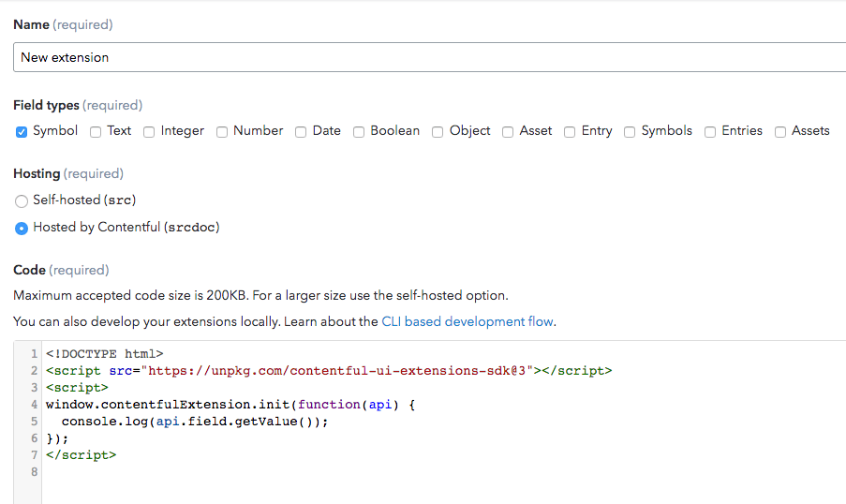The width and height of the screenshot is (846, 504).
Task: Click code line 5 with console.log
Action: click(x=195, y=422)
